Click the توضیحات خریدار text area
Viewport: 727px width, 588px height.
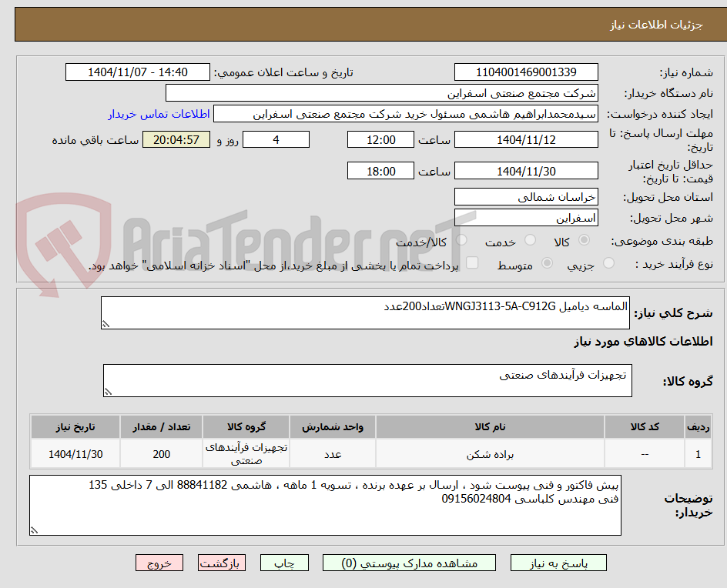(325, 505)
